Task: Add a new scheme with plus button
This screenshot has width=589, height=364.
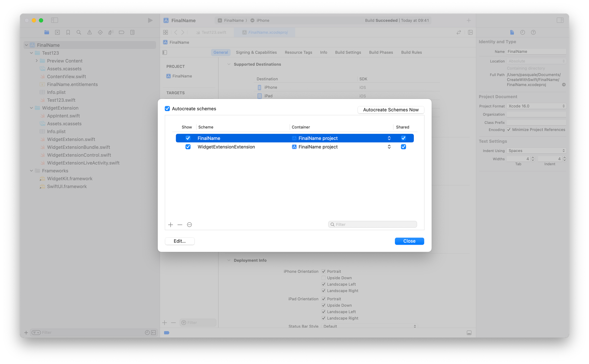Action: point(170,225)
